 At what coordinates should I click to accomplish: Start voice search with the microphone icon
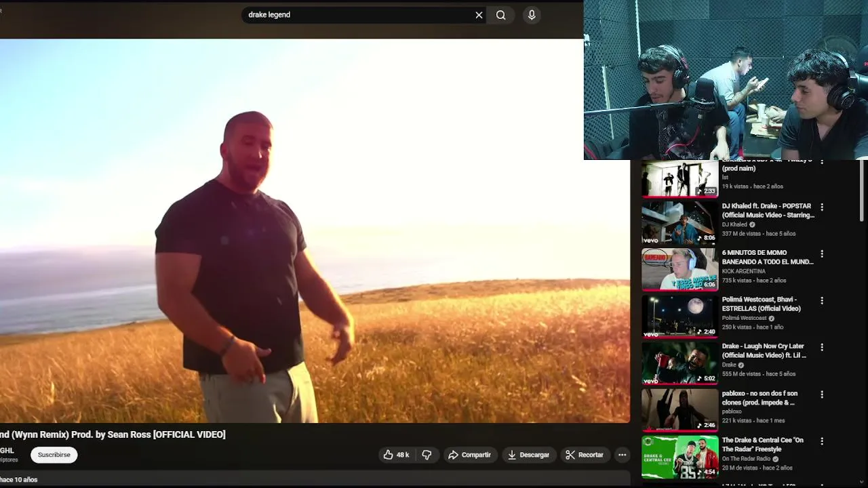pyautogui.click(x=532, y=15)
